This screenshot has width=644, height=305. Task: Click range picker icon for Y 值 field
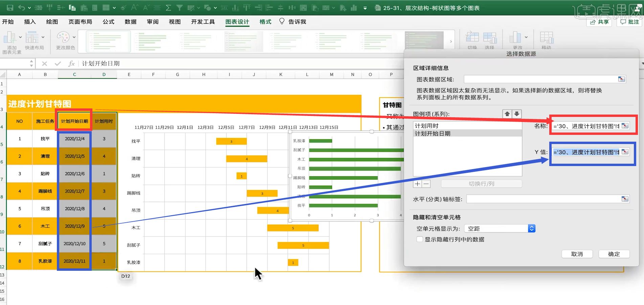pos(625,152)
